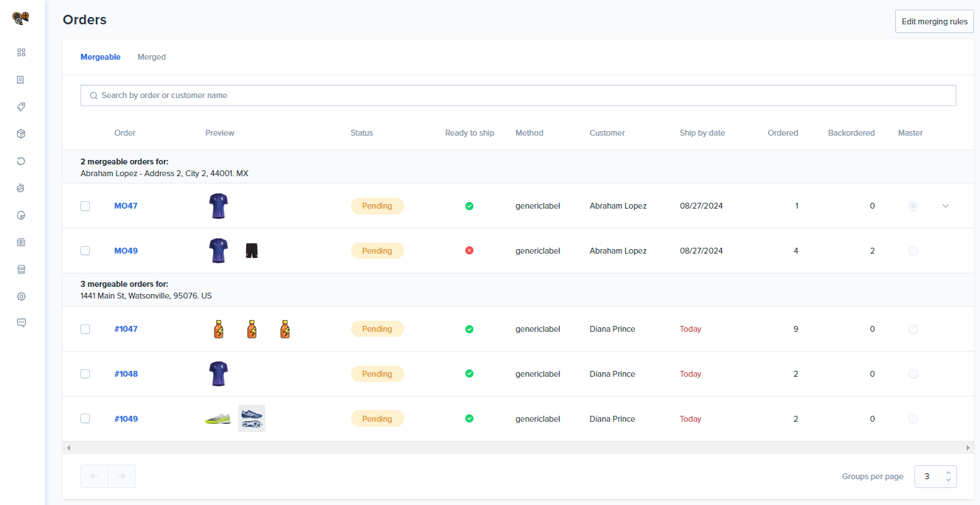Open the returns circular arrow icon
The height and width of the screenshot is (505, 980).
(x=21, y=161)
